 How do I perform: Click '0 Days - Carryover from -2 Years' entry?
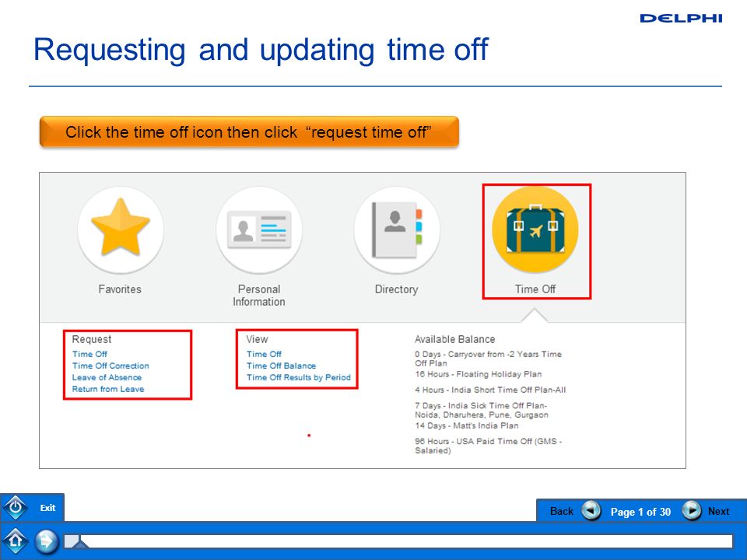click(x=488, y=358)
